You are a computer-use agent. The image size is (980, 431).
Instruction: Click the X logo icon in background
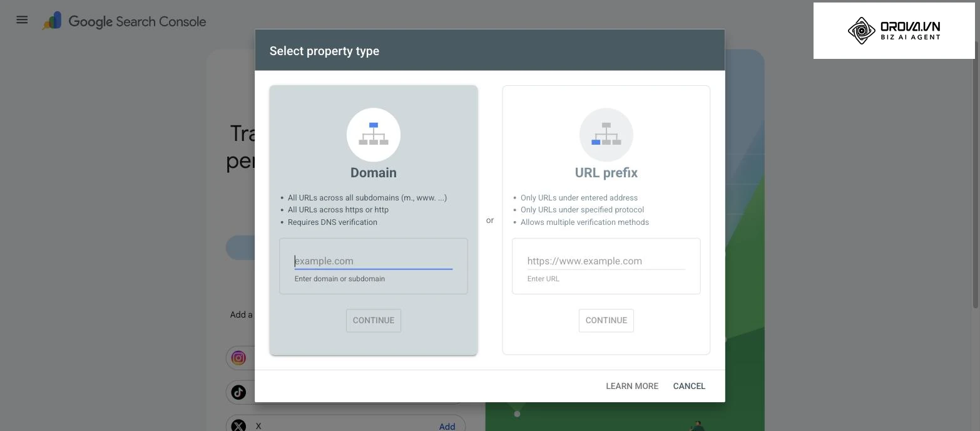pyautogui.click(x=238, y=425)
